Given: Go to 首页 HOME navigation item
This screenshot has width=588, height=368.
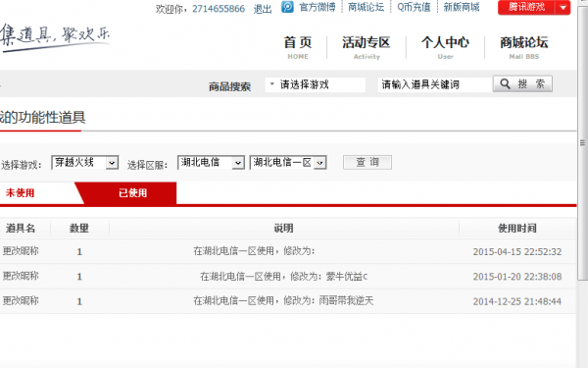Looking at the screenshot, I should (x=298, y=47).
